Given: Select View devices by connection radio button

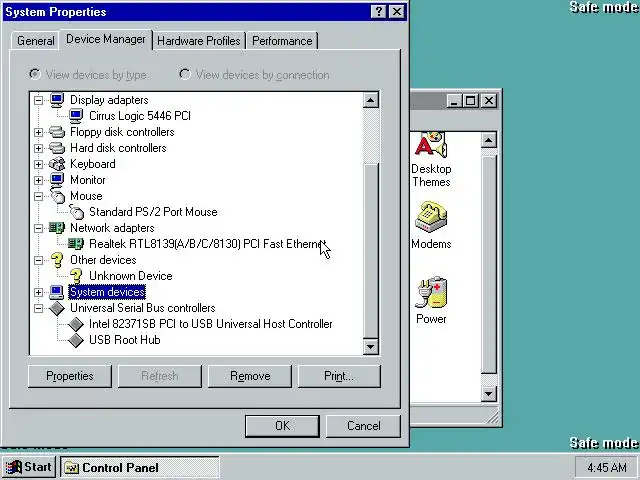Looking at the screenshot, I should click(x=185, y=74).
